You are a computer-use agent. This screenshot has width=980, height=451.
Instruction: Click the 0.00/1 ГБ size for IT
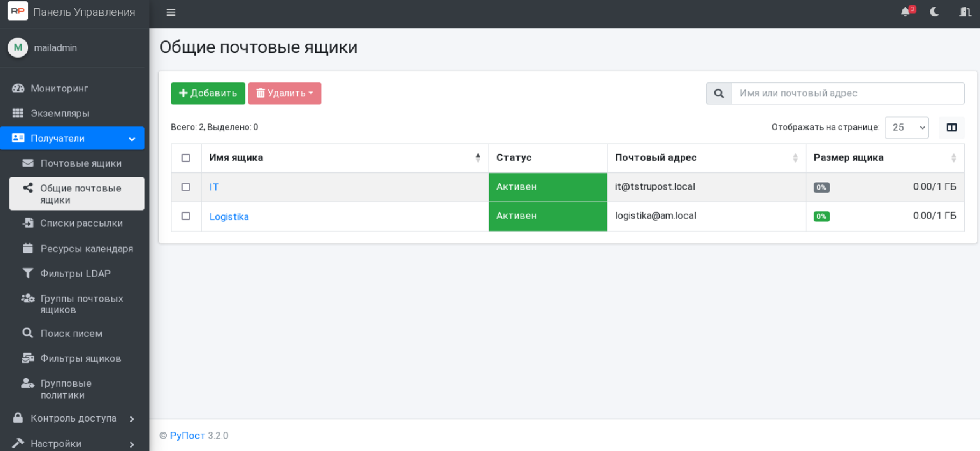(x=935, y=187)
